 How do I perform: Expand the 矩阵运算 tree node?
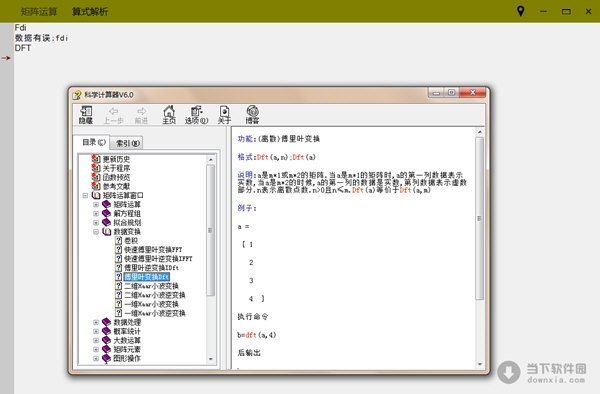point(96,205)
